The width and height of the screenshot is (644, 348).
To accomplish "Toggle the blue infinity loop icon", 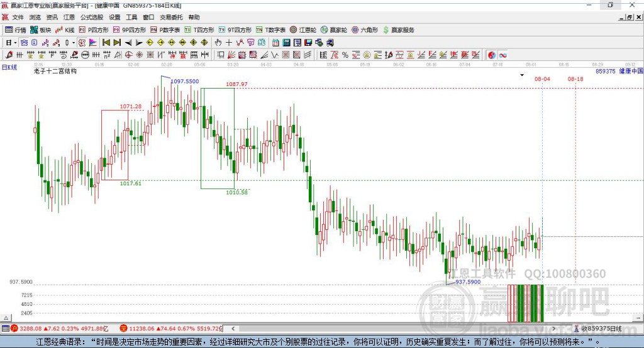I will click(502, 55).
